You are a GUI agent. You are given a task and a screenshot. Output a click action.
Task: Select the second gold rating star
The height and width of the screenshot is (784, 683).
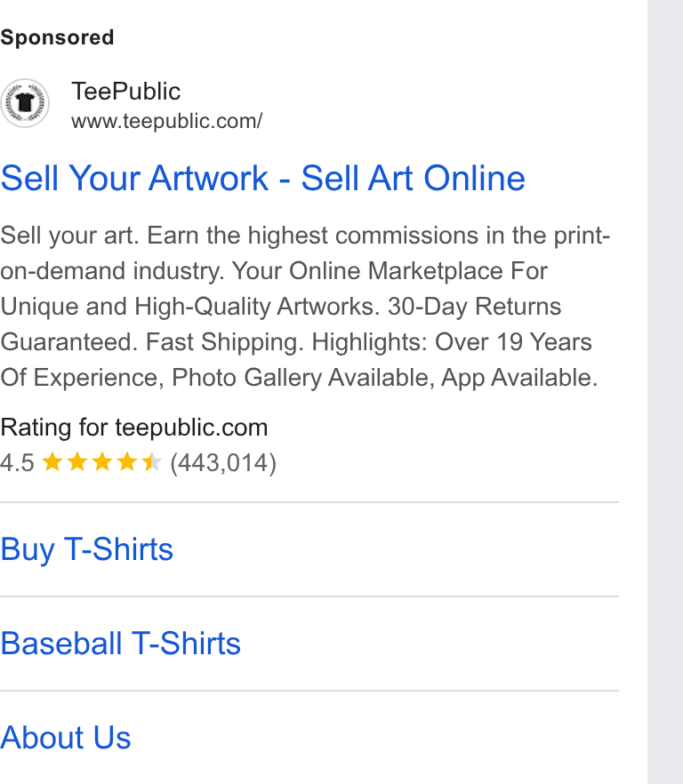(77, 462)
